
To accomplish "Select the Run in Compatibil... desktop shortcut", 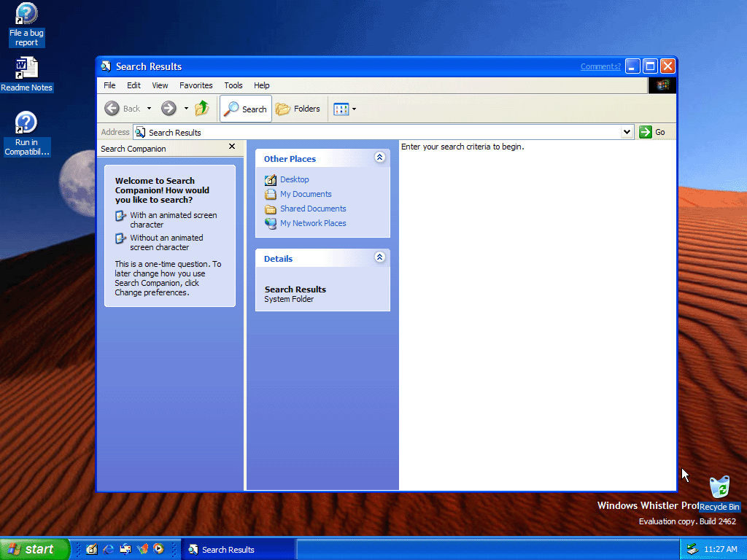I will pos(27,133).
